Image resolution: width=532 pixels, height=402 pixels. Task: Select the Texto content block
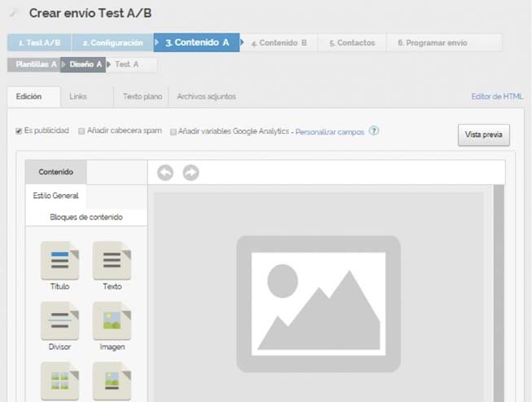(112, 262)
